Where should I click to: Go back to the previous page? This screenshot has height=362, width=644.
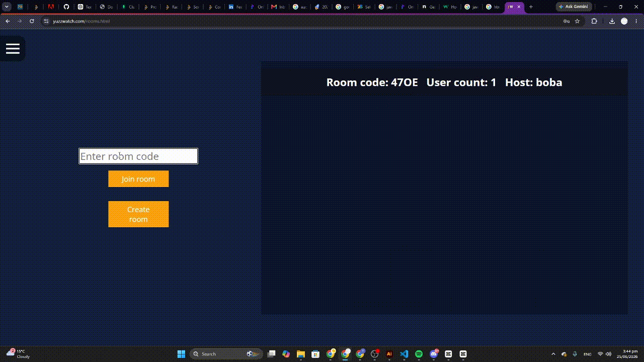8,21
